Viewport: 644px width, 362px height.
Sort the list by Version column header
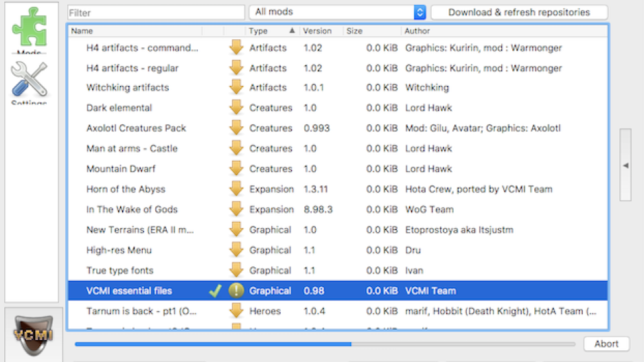coord(322,31)
